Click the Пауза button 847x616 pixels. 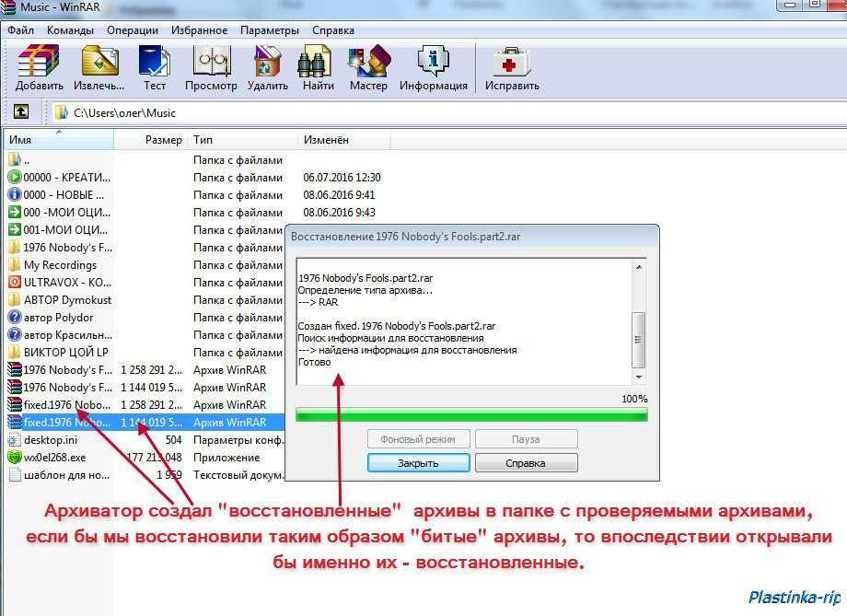[x=526, y=439]
